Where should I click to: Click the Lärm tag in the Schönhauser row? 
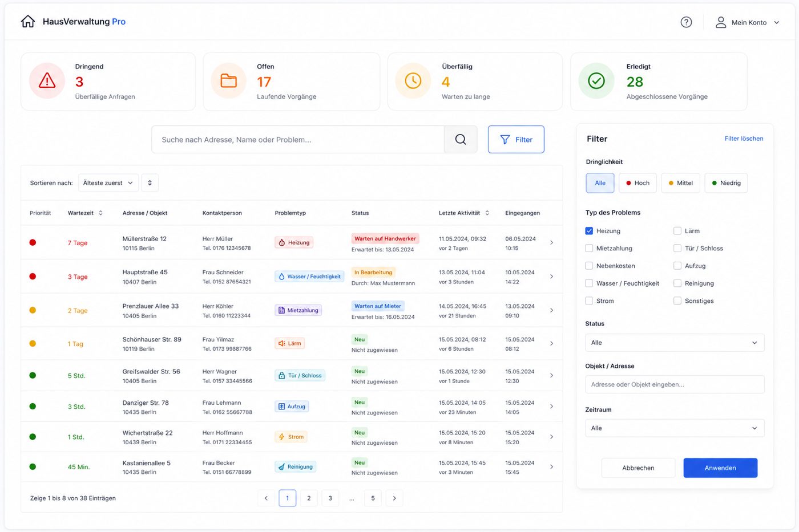(290, 343)
